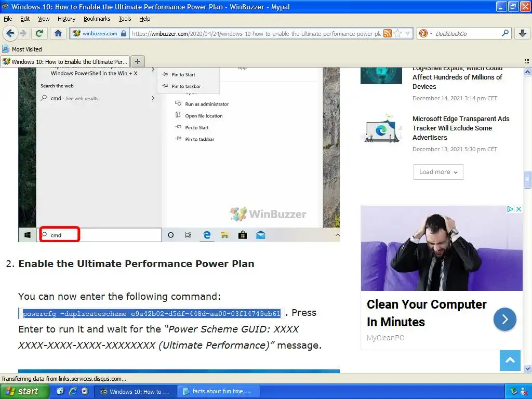The image size is (532, 399).
Task: Select the Windows 10 Ultimate Performance tab
Action: point(65,61)
